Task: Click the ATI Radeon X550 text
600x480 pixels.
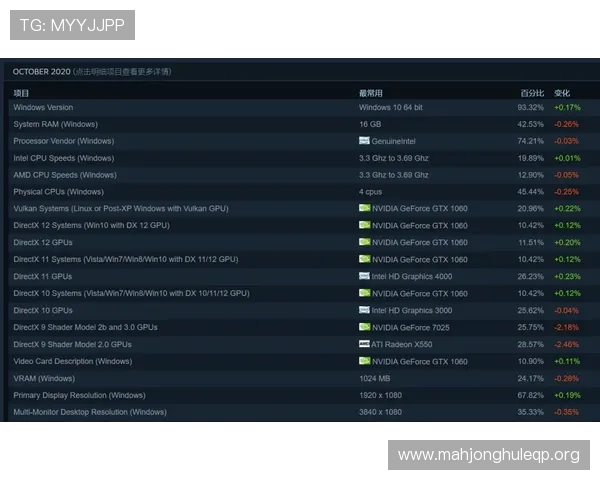Action: click(402, 344)
